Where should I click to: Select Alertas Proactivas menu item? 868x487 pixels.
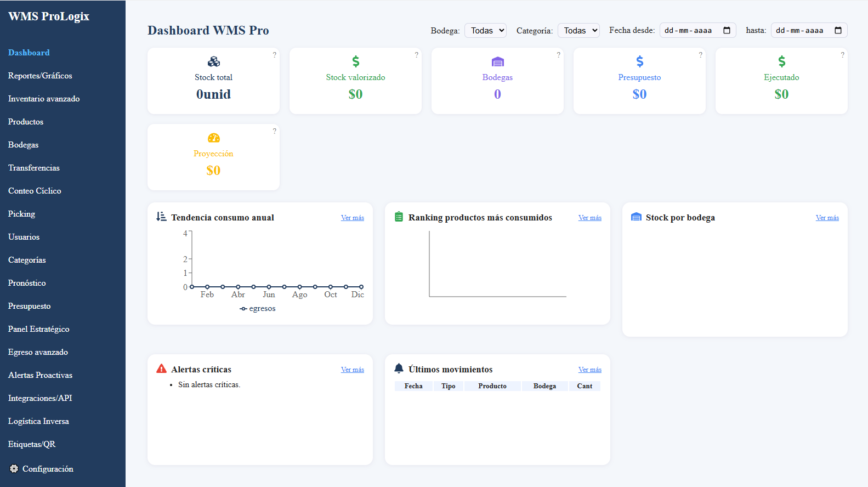click(40, 375)
